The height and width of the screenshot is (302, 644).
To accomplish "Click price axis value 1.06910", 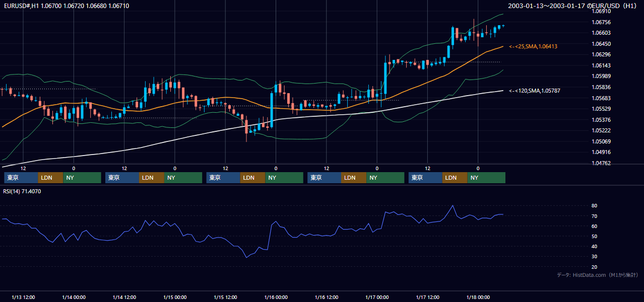I will 601,11.
